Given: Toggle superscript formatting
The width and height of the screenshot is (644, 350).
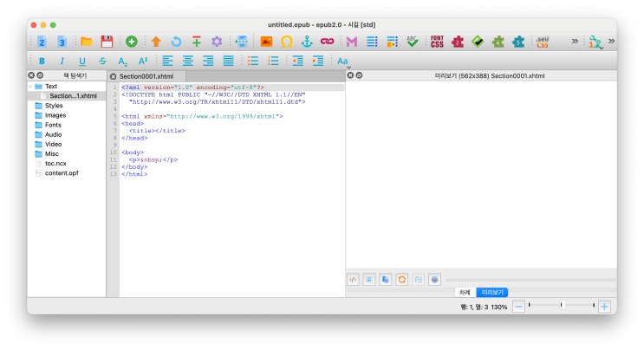Looking at the screenshot, I should click(x=143, y=62).
